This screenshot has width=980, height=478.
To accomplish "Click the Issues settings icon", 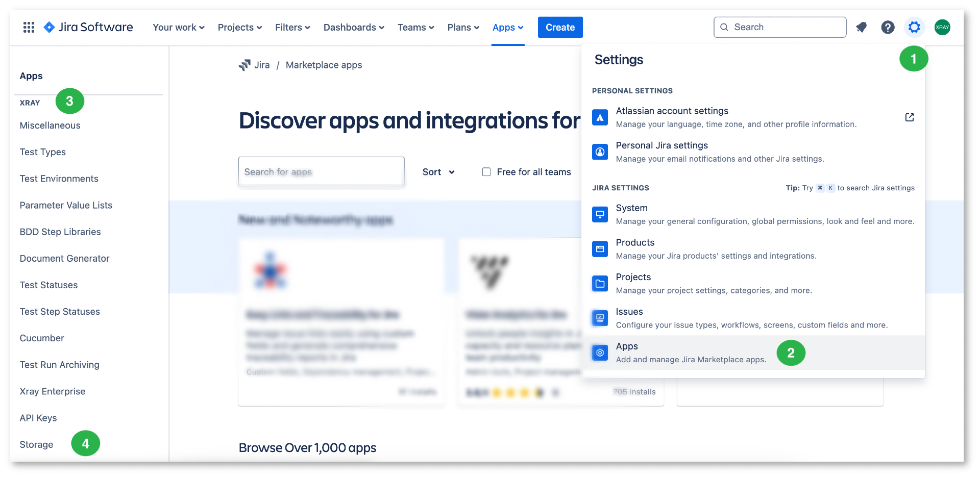I will tap(600, 318).
